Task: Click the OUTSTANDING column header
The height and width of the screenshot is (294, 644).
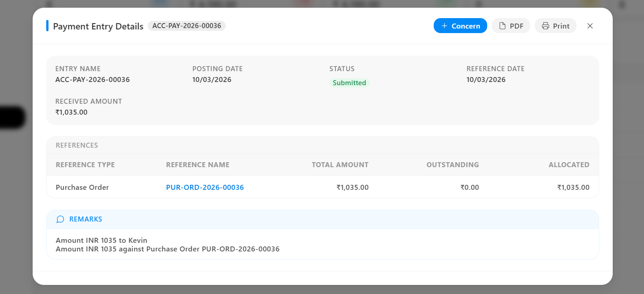Action: click(x=453, y=165)
